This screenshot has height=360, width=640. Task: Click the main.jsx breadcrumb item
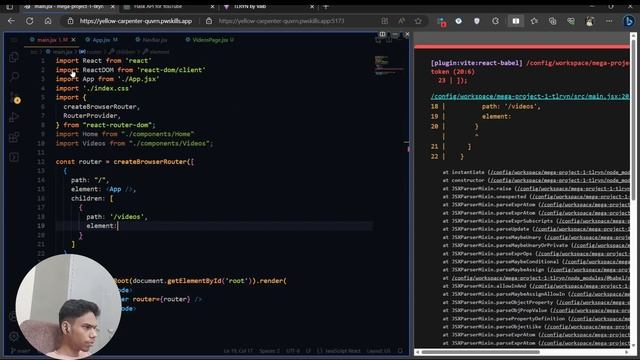62,52
